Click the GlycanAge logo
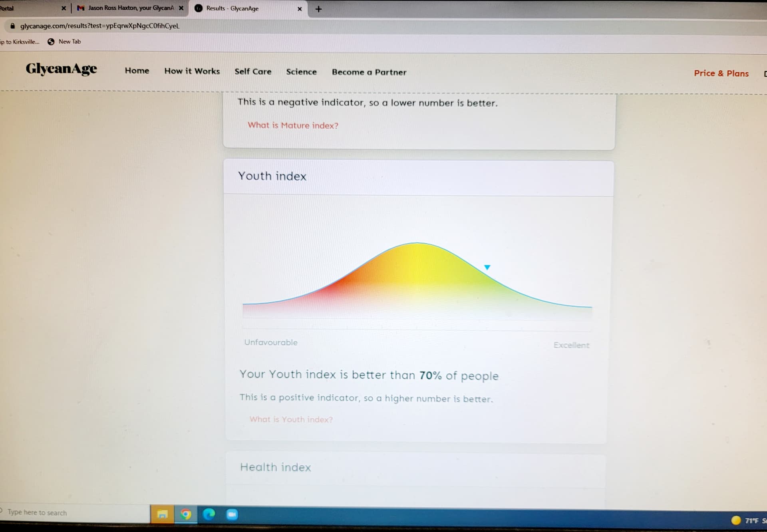The height and width of the screenshot is (532, 767). 62,69
